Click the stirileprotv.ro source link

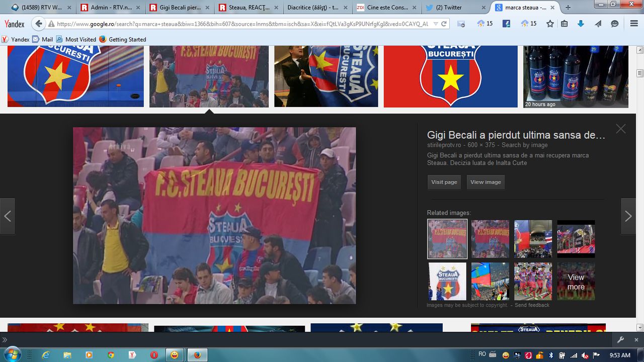pyautogui.click(x=444, y=145)
